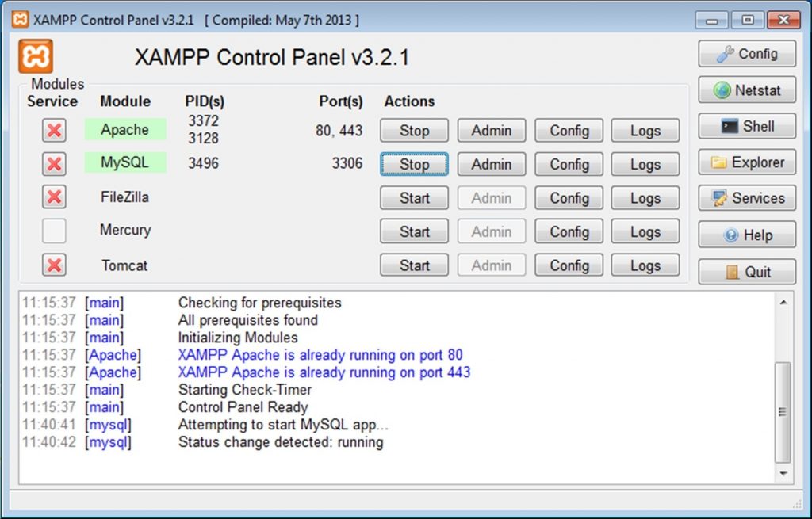Click the Tomcat module label
The image size is (812, 519).
coord(124,265)
